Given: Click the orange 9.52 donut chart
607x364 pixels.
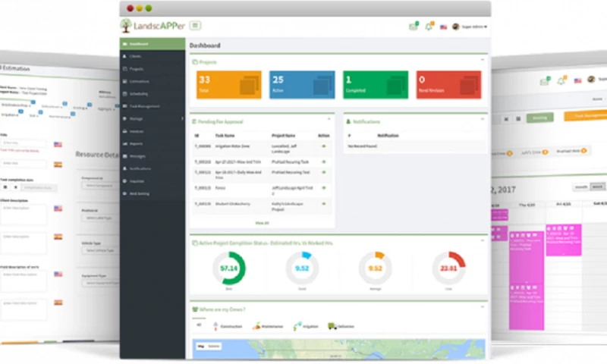Looking at the screenshot, I should [x=375, y=268].
